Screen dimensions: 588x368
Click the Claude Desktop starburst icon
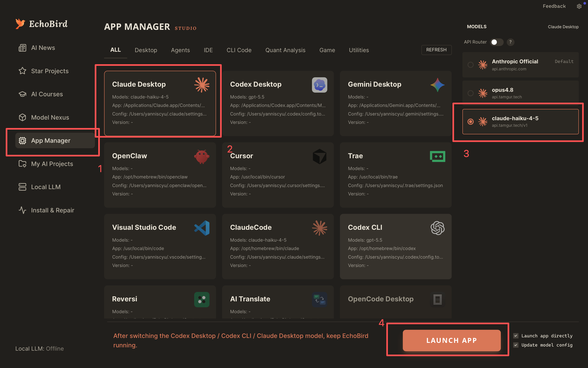(202, 85)
